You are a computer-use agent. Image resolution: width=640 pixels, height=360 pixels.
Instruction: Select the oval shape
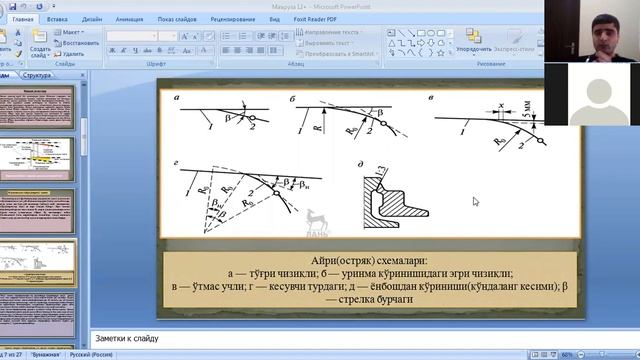431,33
